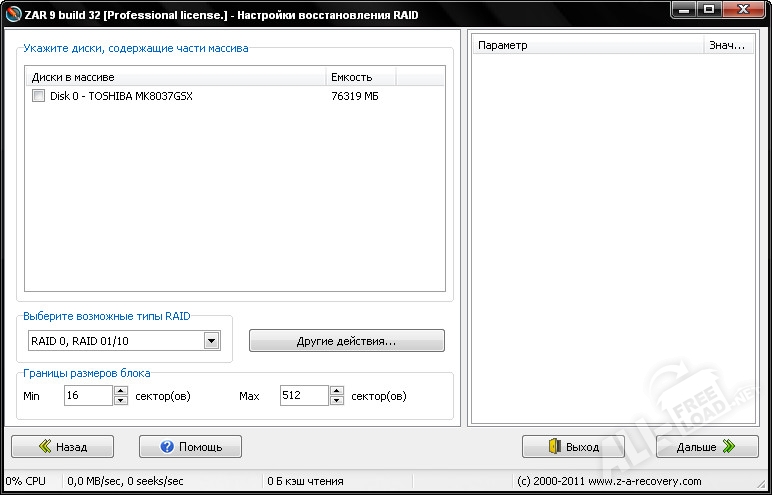The image size is (772, 495).
Task: Click the Другие действия button
Action: (x=346, y=341)
